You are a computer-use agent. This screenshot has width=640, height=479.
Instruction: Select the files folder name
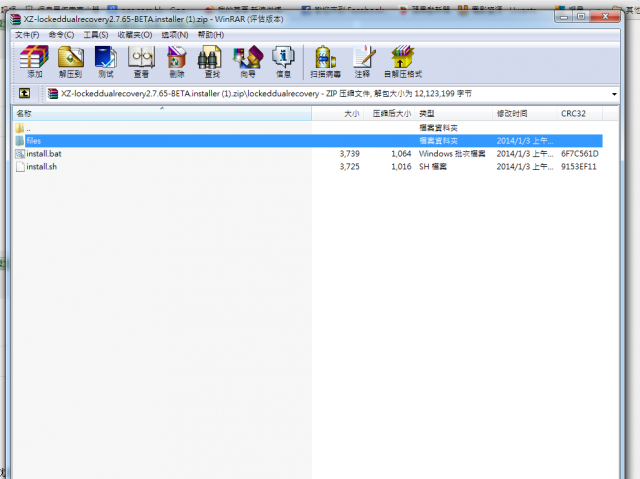33,141
